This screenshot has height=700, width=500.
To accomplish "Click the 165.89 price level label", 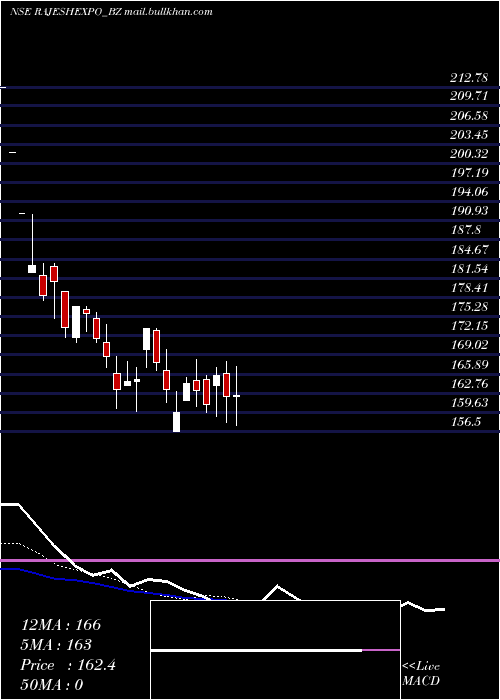I will click(469, 365).
